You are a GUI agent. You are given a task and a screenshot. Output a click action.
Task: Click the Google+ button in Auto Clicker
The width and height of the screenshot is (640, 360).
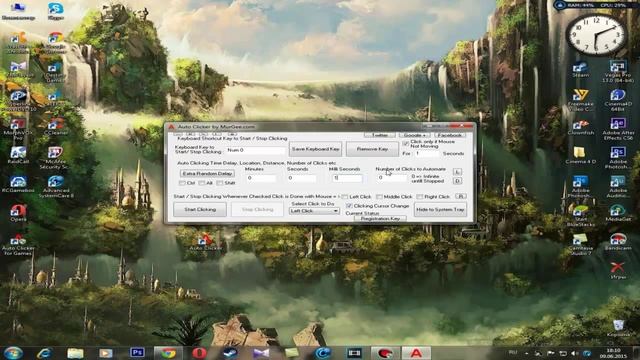point(414,135)
